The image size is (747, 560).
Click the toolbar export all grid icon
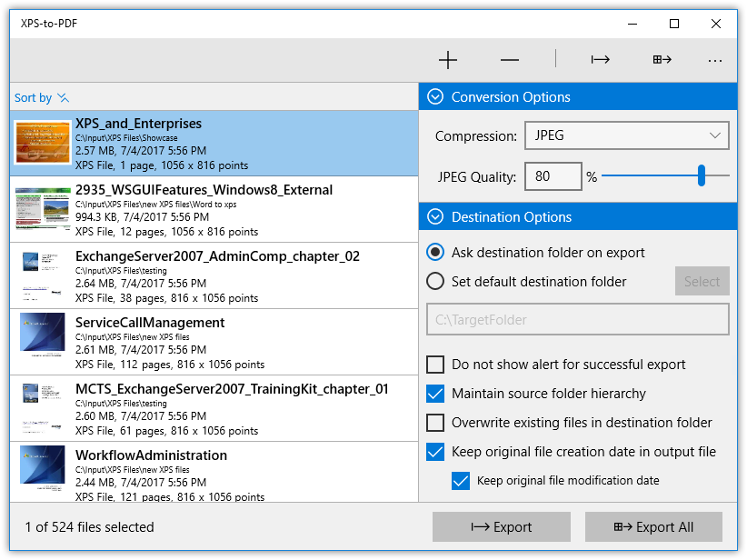(661, 60)
